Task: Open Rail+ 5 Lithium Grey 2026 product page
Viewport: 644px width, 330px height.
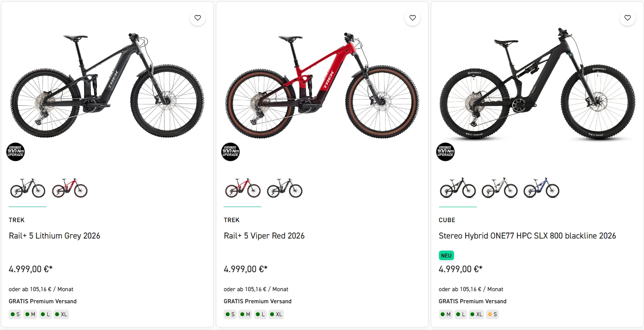Action: point(55,236)
